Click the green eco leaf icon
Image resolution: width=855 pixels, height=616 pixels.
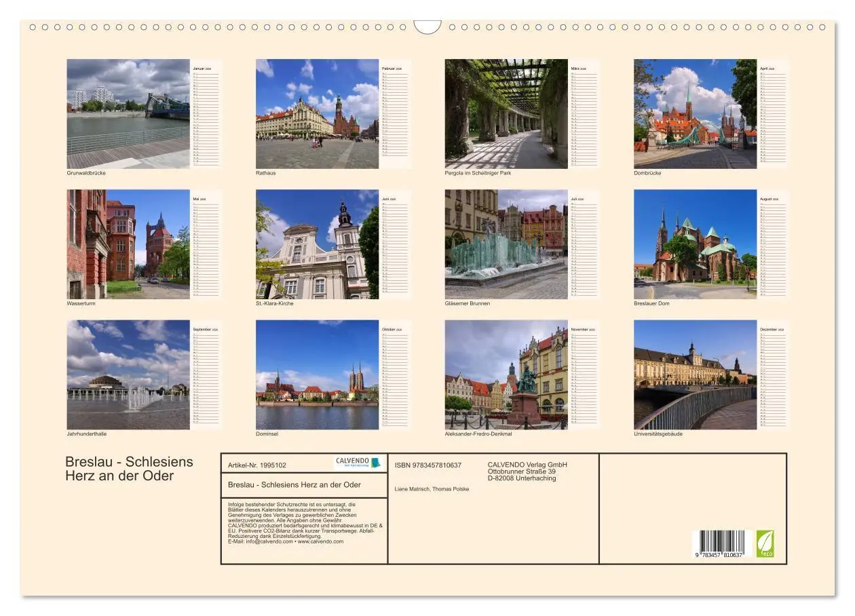765,543
